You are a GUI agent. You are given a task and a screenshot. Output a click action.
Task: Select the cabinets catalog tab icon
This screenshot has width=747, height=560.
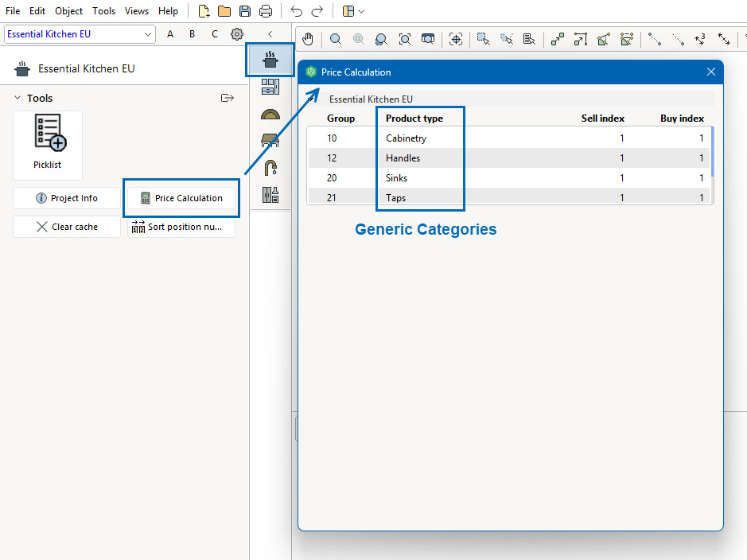[x=270, y=87]
